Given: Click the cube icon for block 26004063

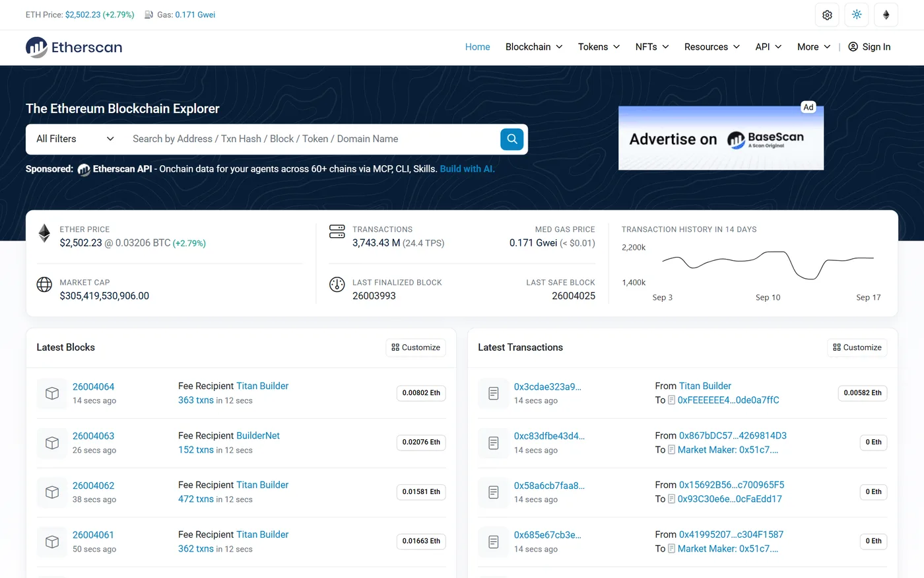Looking at the screenshot, I should [x=52, y=443].
